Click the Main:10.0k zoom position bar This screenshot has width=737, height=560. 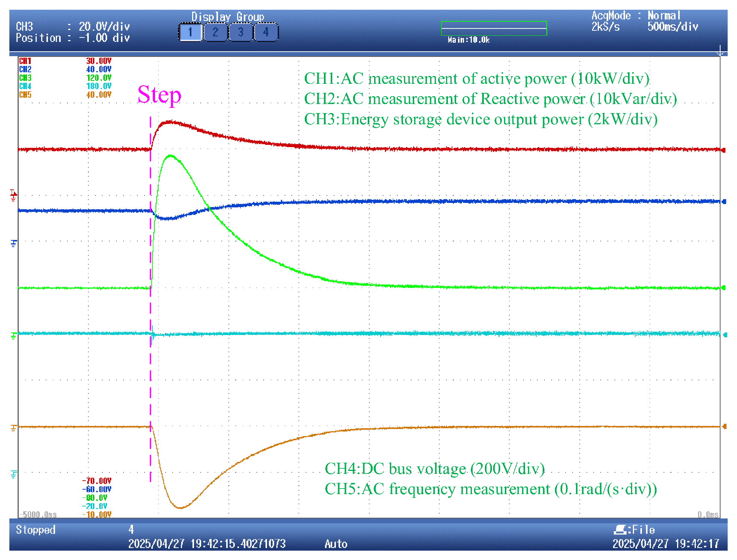tap(494, 28)
